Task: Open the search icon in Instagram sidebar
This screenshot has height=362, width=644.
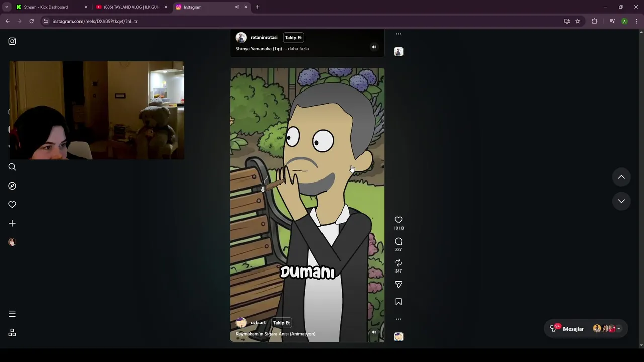Action: click(x=12, y=167)
